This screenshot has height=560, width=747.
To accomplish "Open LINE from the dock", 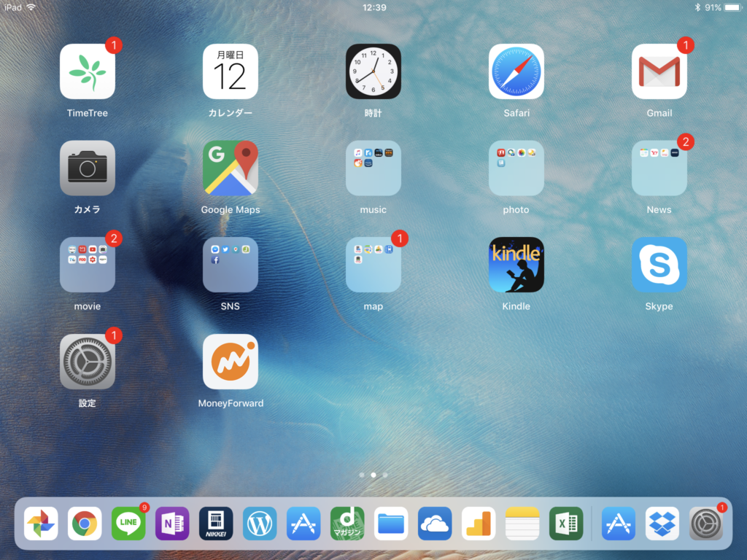I will point(128,524).
